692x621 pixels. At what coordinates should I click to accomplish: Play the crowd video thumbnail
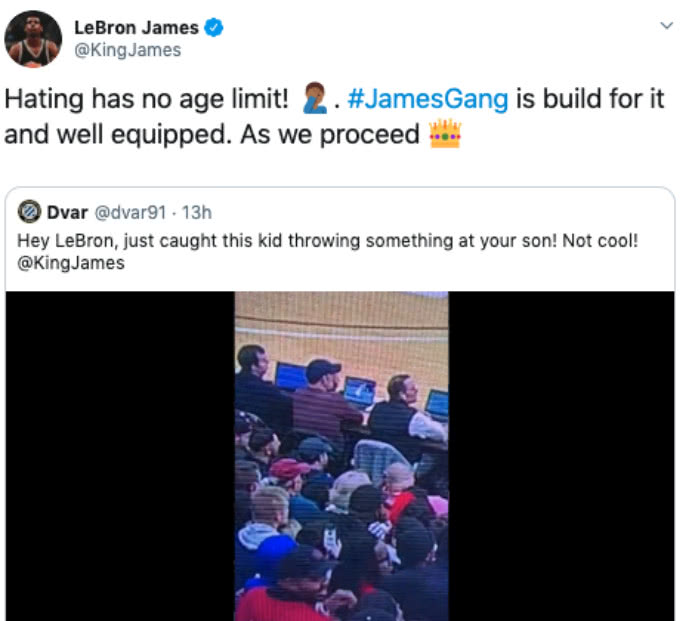(x=342, y=456)
